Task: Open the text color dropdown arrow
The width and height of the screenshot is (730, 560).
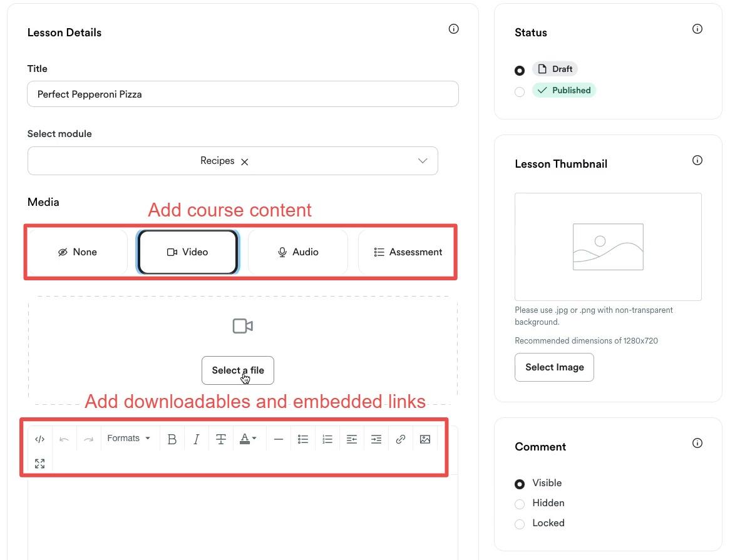Action: [x=254, y=438]
